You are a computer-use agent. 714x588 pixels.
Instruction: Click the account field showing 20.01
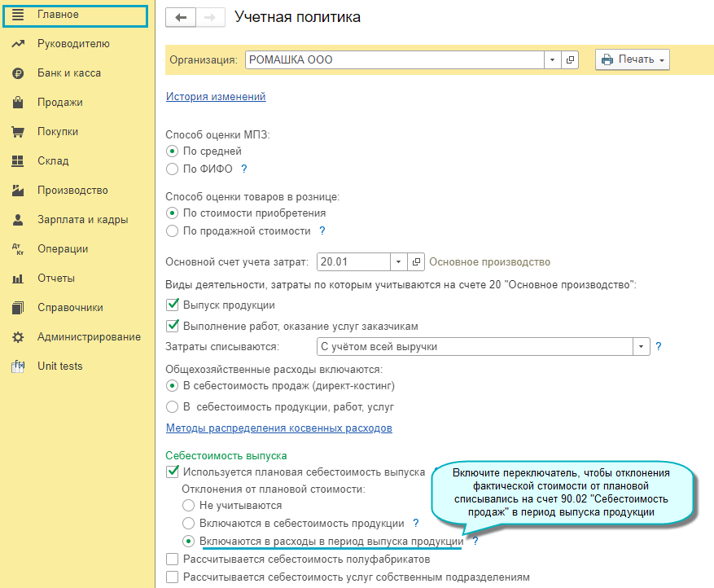click(353, 262)
